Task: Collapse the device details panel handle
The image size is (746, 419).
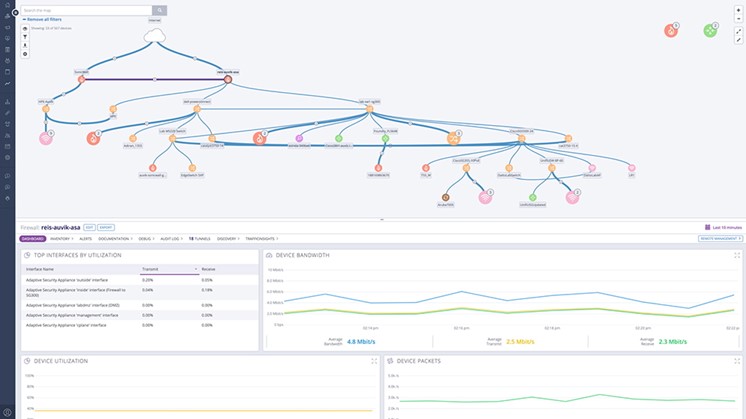Action: coord(381,219)
